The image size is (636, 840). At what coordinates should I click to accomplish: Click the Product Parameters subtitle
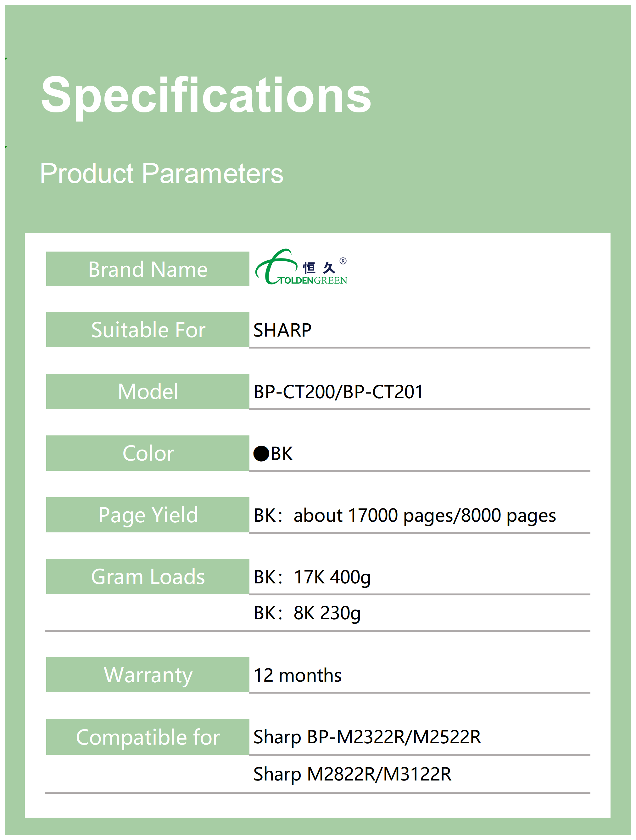[x=162, y=173]
